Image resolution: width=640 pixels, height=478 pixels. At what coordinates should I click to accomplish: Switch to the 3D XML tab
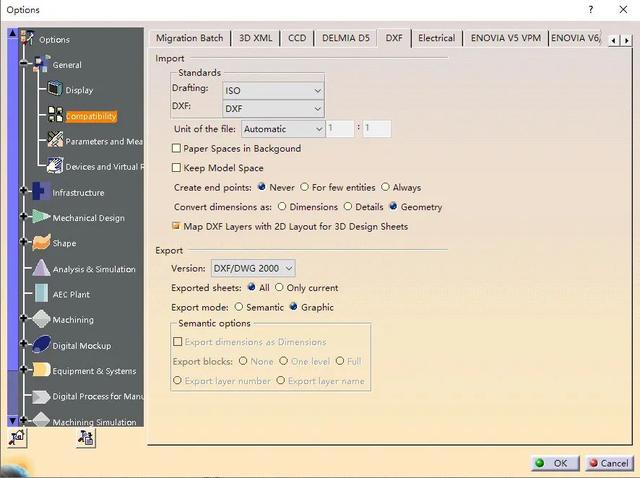255,38
